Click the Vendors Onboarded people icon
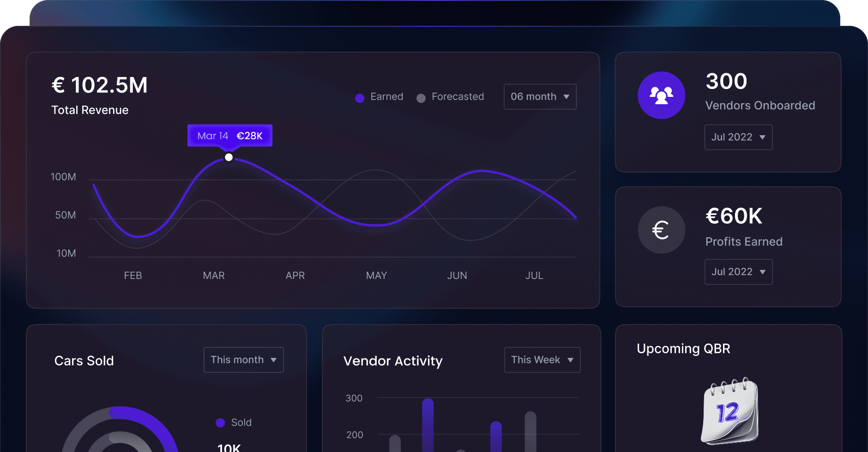Image resolution: width=868 pixels, height=452 pixels. [661, 95]
